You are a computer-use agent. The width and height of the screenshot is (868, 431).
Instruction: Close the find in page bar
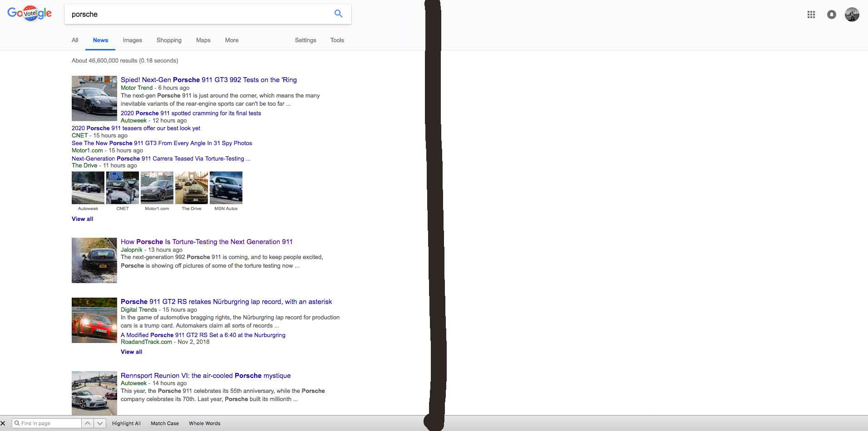tap(3, 423)
